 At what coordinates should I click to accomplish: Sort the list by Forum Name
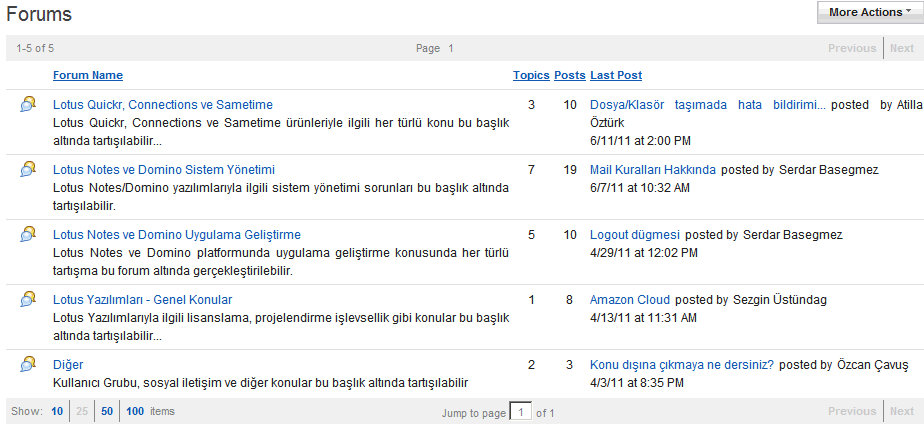pyautogui.click(x=88, y=75)
